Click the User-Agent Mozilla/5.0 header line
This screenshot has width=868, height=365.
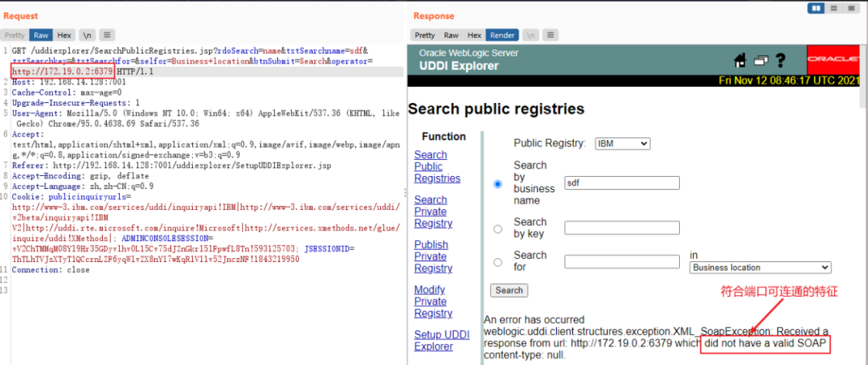(x=206, y=118)
